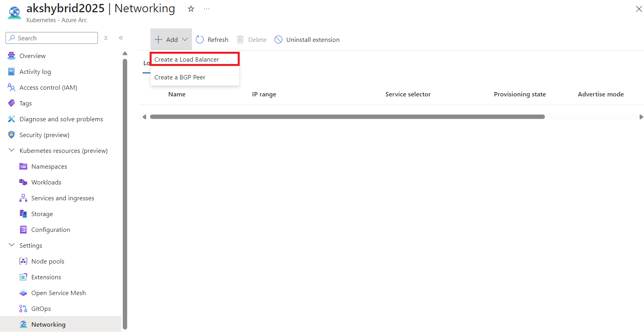This screenshot has height=333, width=644.
Task: Open the Overview page
Action: tap(32, 56)
